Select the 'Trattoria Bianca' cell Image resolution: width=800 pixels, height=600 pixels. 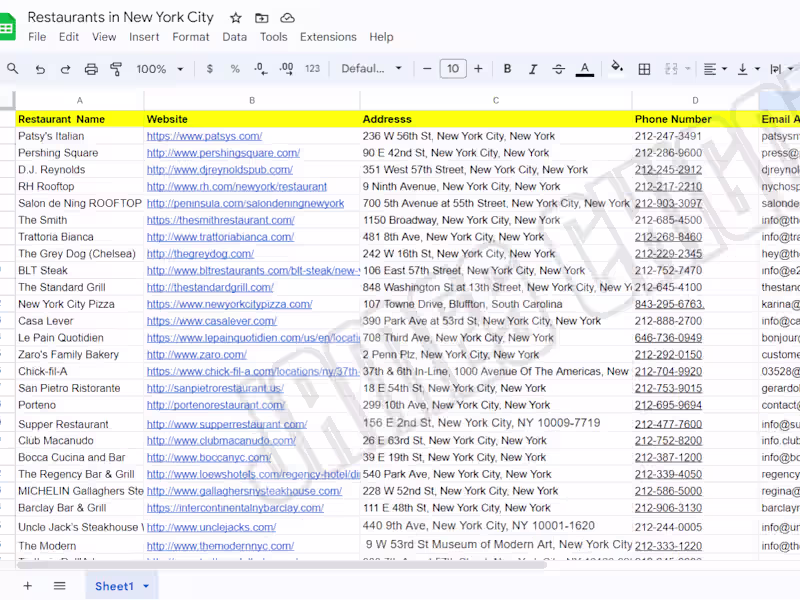click(x=80, y=237)
